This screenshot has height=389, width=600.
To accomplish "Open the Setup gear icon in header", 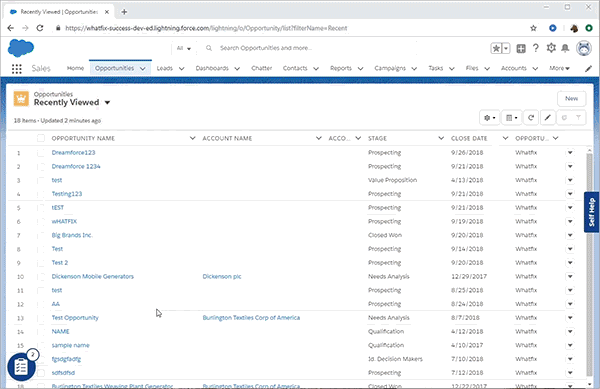I will click(551, 48).
